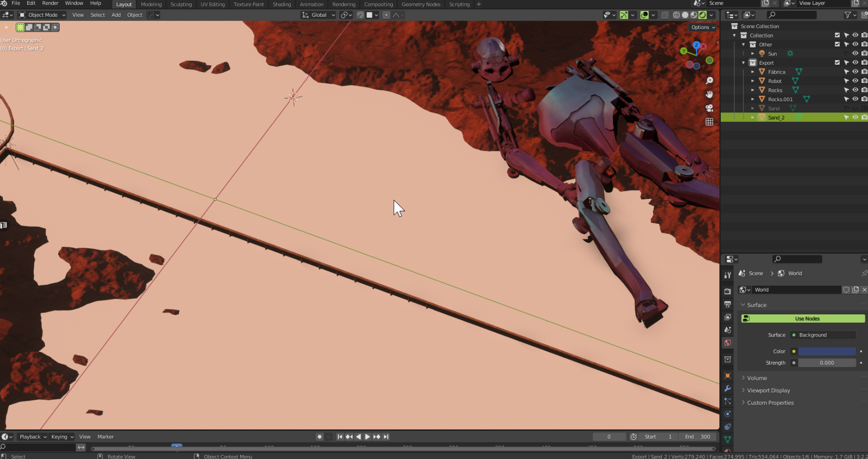This screenshot has width=868, height=459.
Task: Open the Modifier properties wrench tab
Action: [727, 388]
